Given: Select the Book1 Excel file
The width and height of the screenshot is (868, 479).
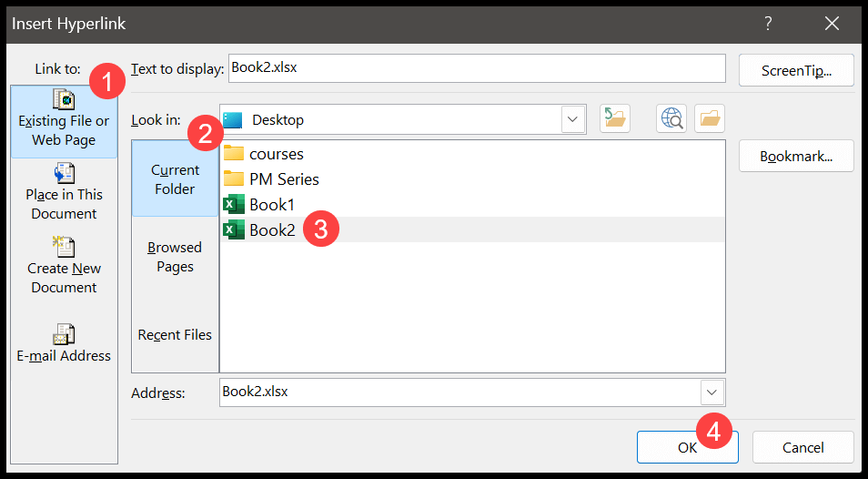Looking at the screenshot, I should (x=259, y=204).
